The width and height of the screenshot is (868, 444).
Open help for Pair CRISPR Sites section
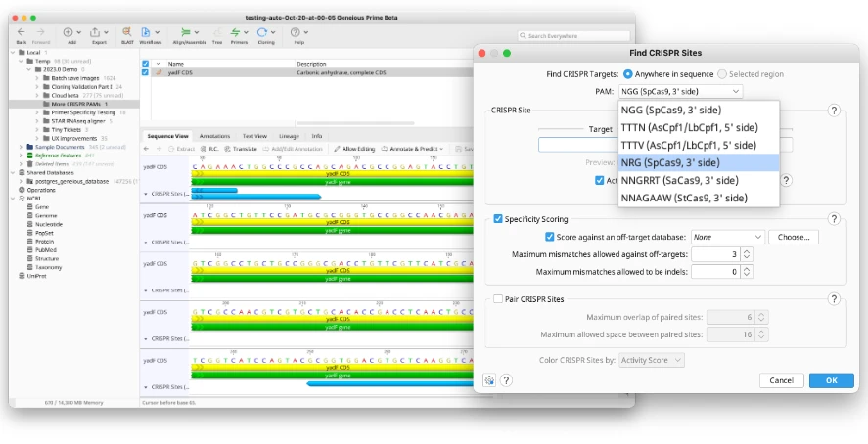tap(834, 299)
